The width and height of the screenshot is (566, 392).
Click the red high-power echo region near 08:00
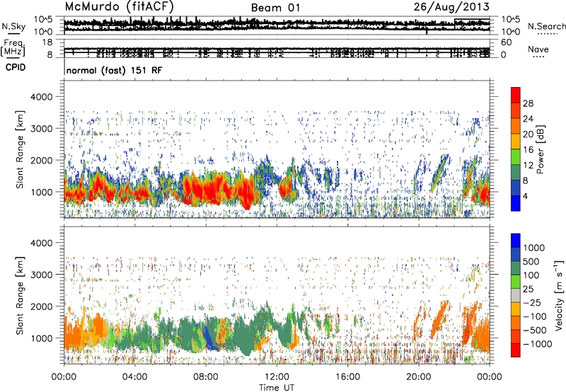point(207,190)
